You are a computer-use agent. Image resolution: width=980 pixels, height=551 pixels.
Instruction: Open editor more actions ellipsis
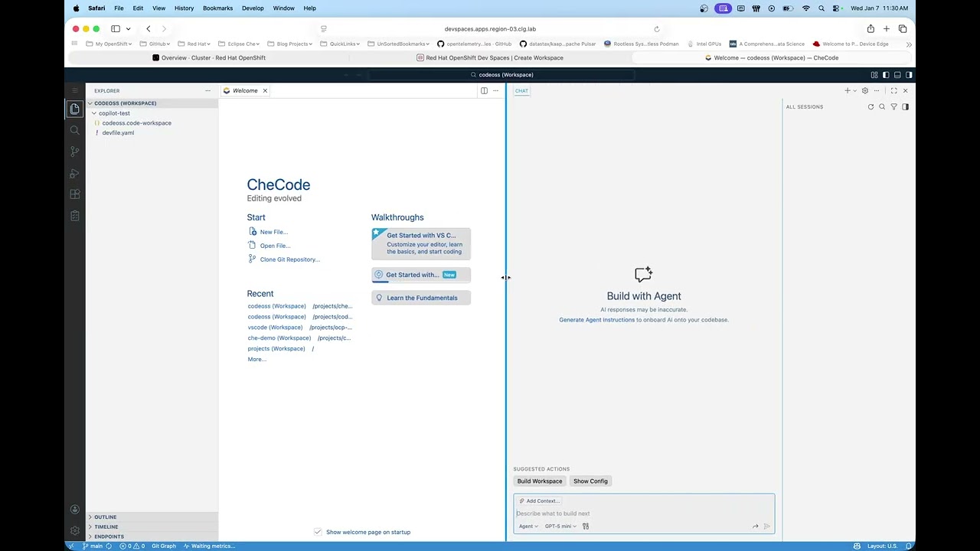click(495, 90)
